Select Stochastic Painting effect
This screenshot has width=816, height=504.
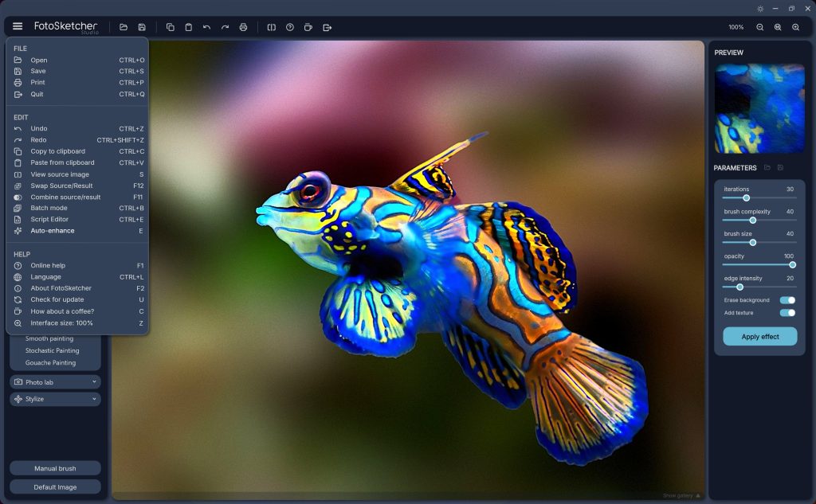click(52, 350)
